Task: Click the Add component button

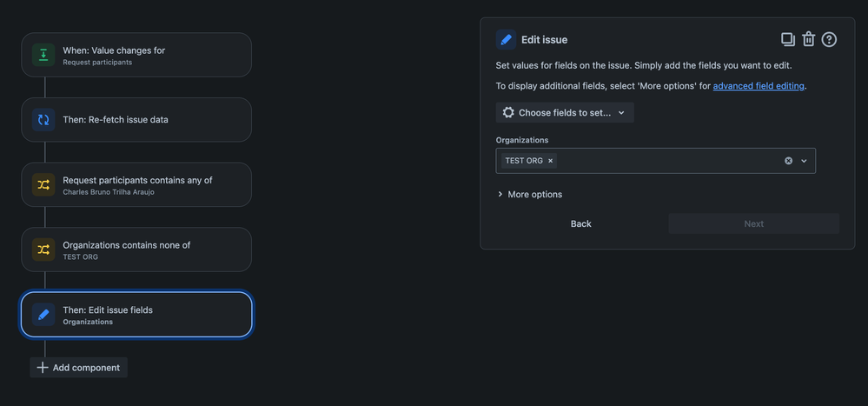Action: [79, 368]
